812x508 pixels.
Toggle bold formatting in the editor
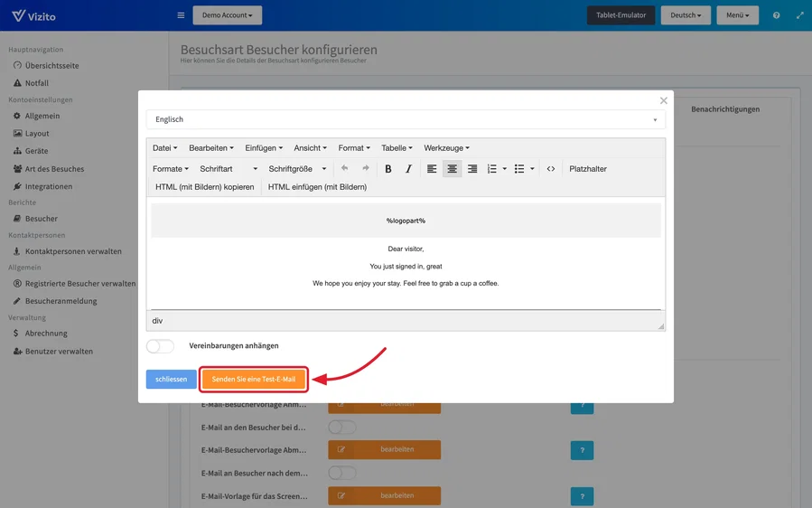[387, 168]
